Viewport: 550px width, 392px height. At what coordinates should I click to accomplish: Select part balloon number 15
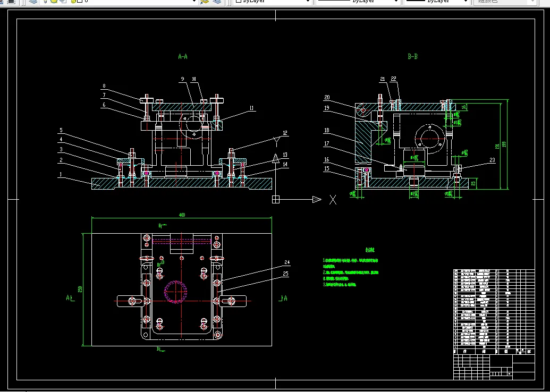point(327,168)
